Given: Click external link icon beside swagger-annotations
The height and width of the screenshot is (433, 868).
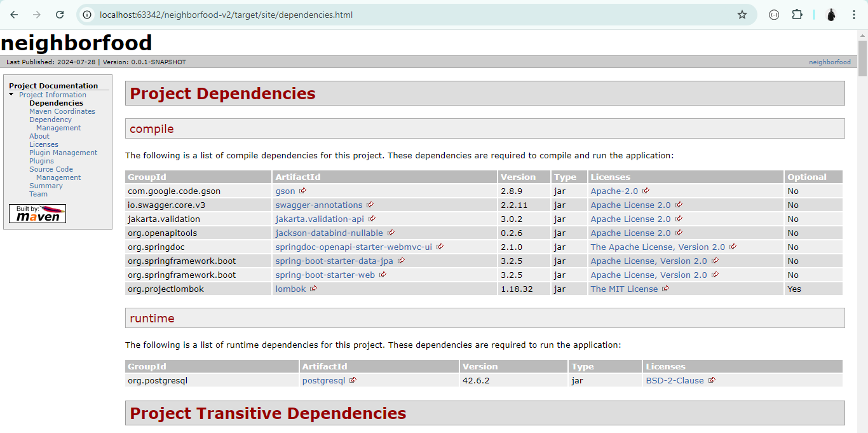Looking at the screenshot, I should (370, 205).
